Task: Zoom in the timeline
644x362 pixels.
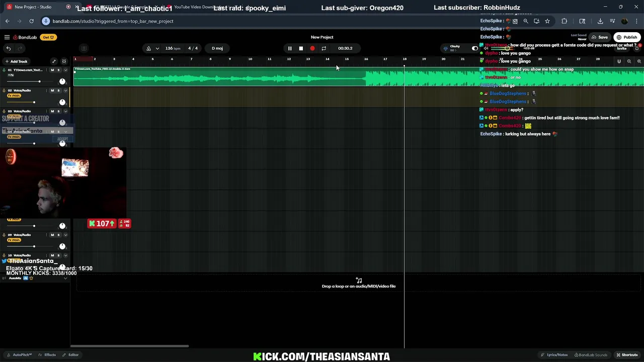Action: coord(639,61)
